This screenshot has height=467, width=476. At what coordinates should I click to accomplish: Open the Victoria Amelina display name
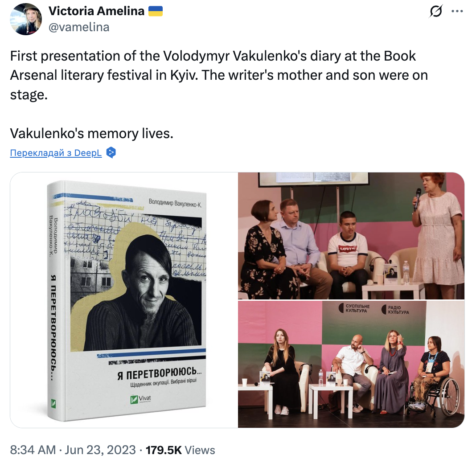(x=97, y=11)
